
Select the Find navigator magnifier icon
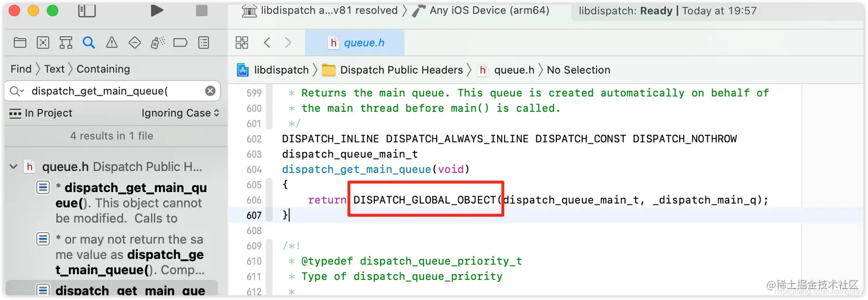88,42
